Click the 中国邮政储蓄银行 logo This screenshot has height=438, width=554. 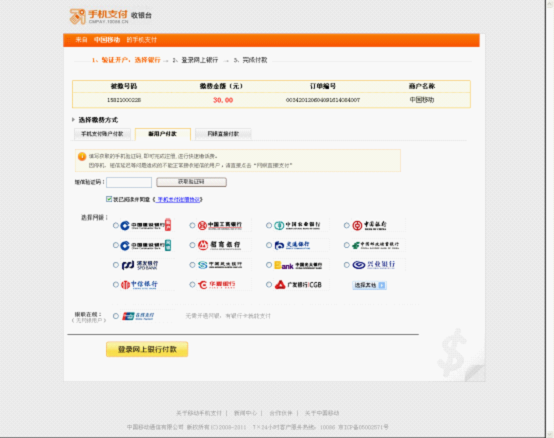375,245
